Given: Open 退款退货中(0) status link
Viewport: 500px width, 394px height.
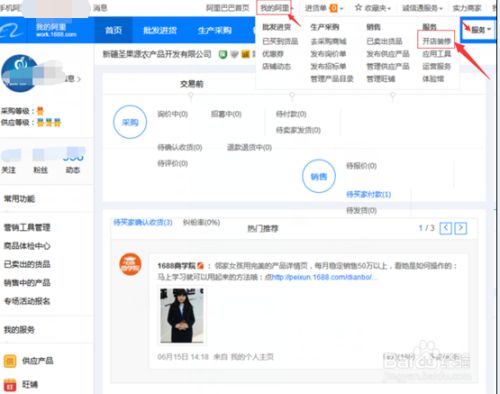Looking at the screenshot, I should 249,147.
